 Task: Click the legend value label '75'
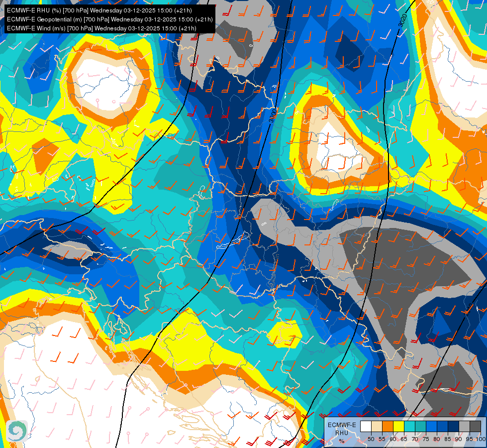(x=426, y=439)
